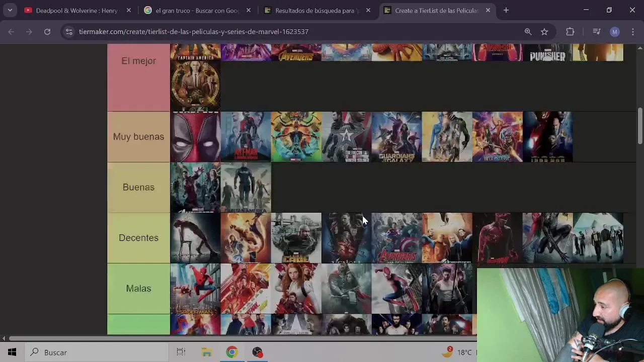Click the Decentes tier label

click(138, 238)
